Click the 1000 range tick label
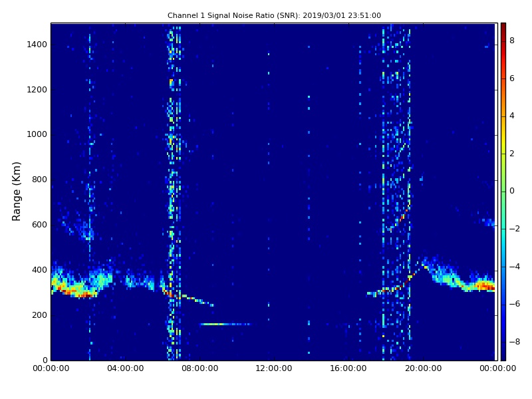The width and height of the screenshot is (532, 399). [36, 134]
